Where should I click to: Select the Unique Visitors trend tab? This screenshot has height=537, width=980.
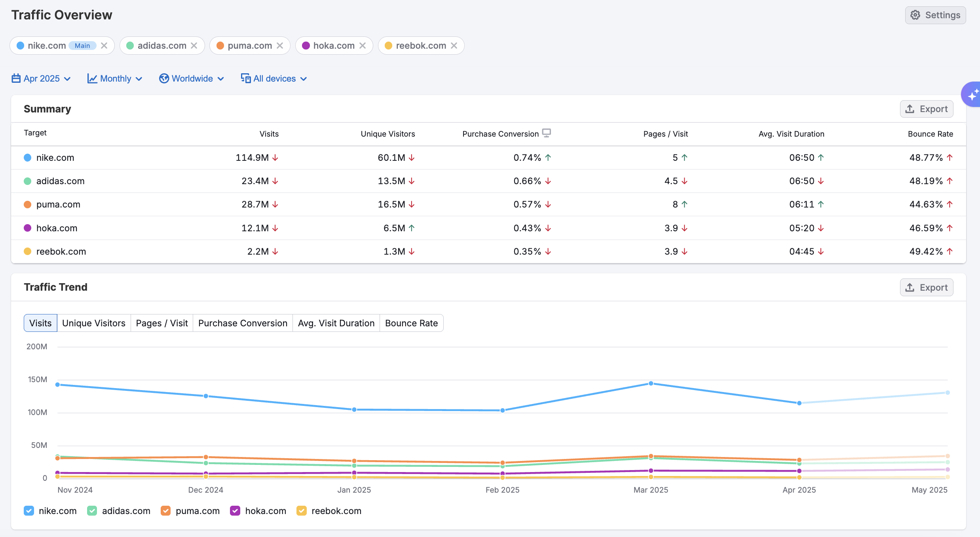pos(93,323)
